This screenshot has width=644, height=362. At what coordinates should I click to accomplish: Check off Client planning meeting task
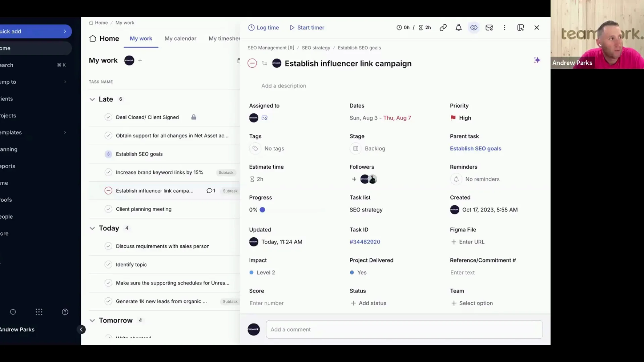click(x=108, y=209)
